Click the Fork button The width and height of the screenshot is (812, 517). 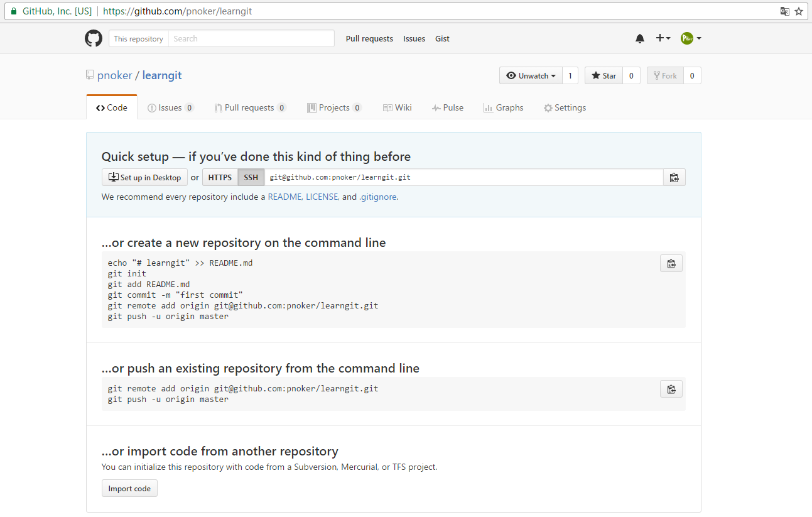point(665,75)
